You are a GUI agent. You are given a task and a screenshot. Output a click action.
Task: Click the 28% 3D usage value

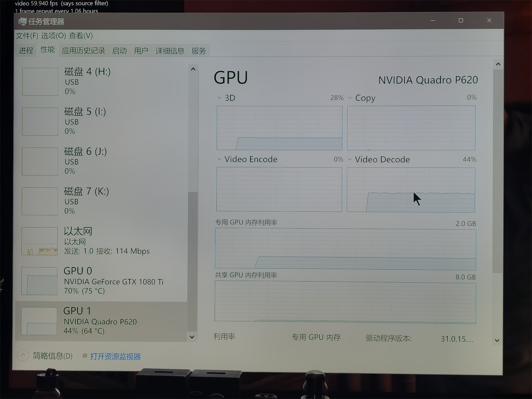click(x=337, y=98)
